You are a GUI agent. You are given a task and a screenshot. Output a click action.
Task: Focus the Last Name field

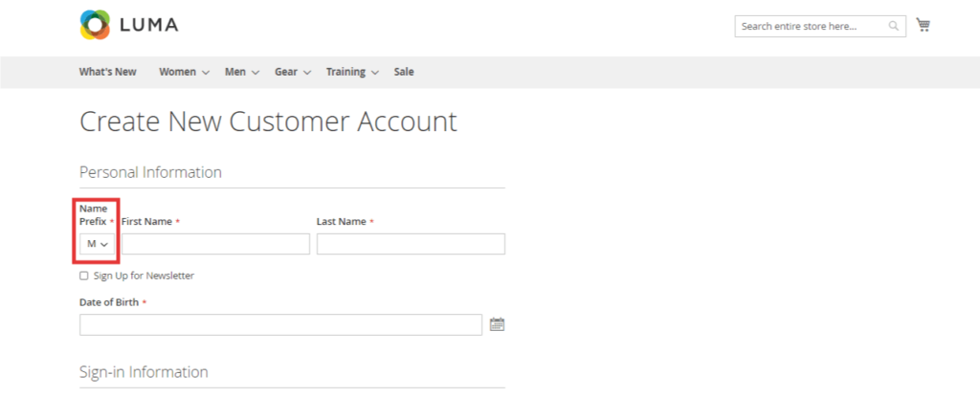(411, 244)
